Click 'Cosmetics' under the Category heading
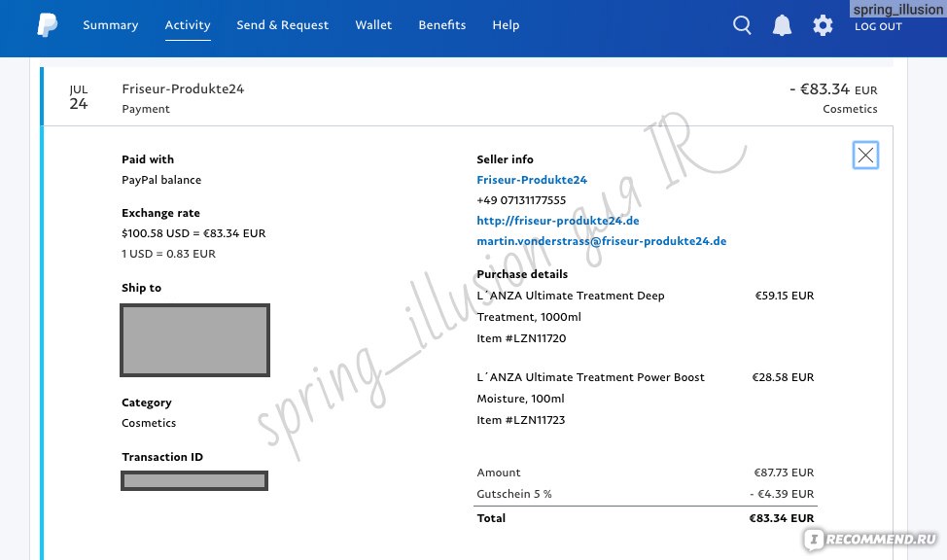This screenshot has width=947, height=560. point(149,424)
